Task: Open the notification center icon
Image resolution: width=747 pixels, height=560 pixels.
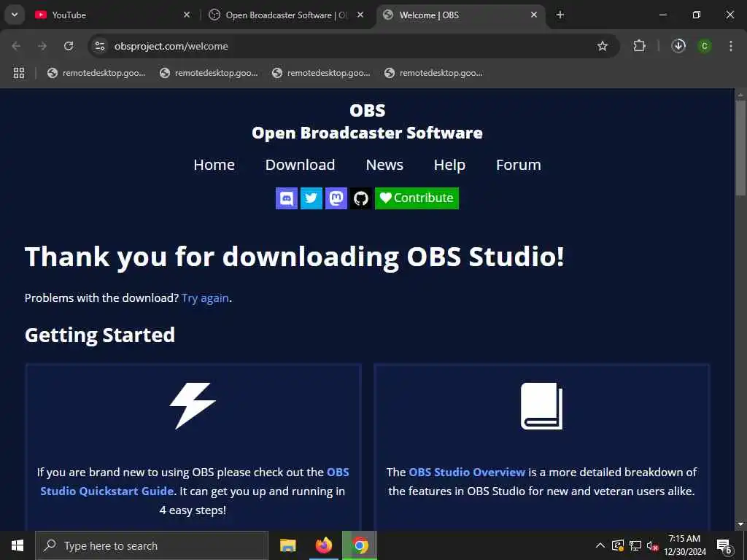Action: tap(724, 545)
